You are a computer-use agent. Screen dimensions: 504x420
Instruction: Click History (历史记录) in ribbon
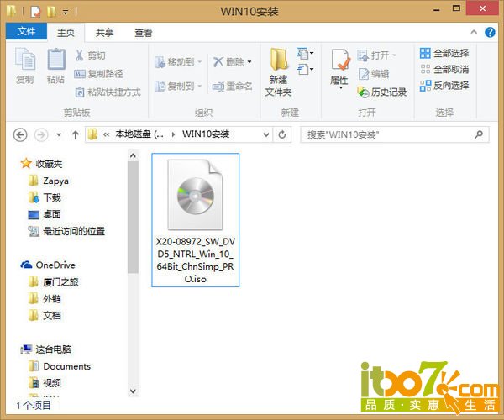tap(382, 92)
